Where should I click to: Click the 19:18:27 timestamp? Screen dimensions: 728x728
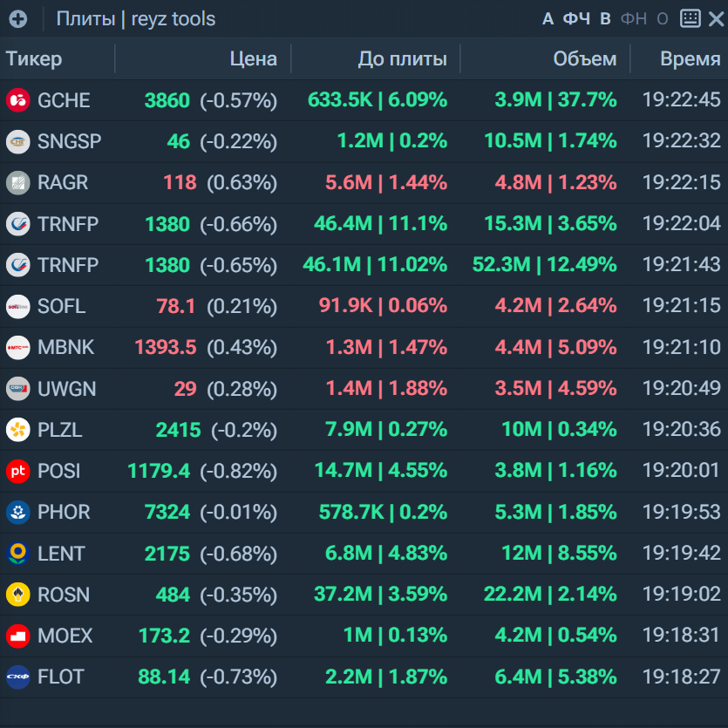[682, 677]
